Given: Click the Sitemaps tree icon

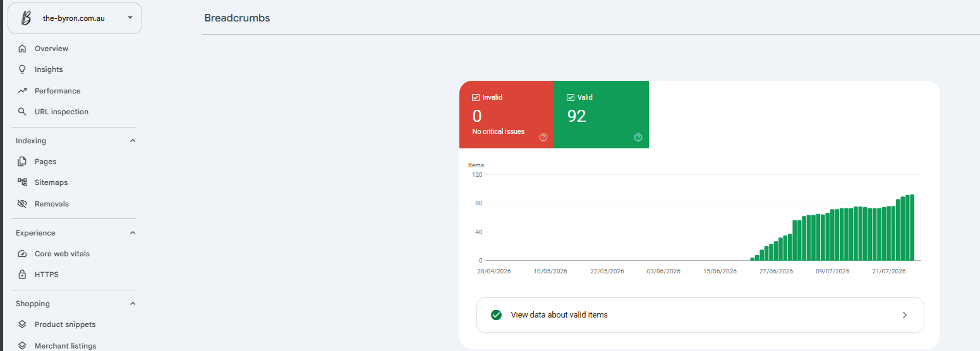Looking at the screenshot, I should [22, 182].
